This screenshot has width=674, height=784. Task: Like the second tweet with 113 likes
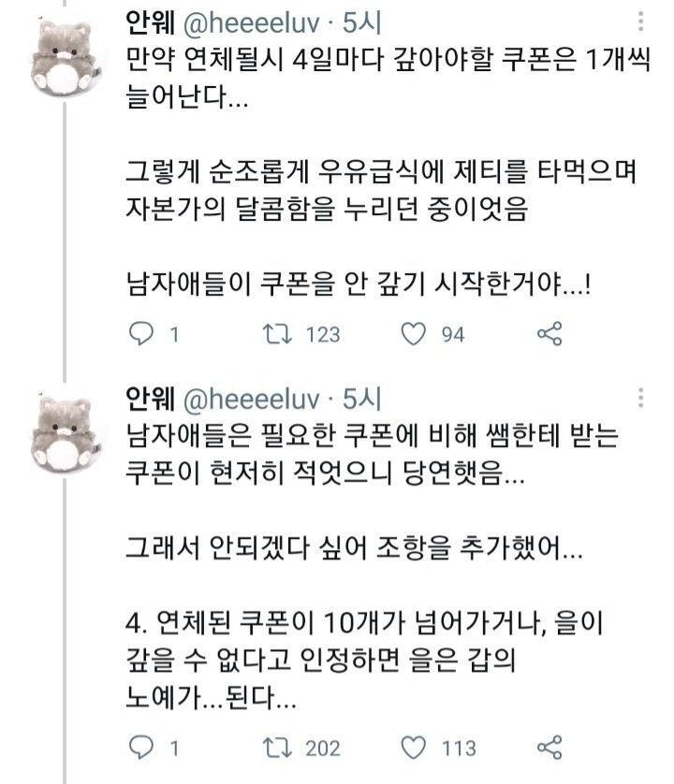tap(414, 748)
